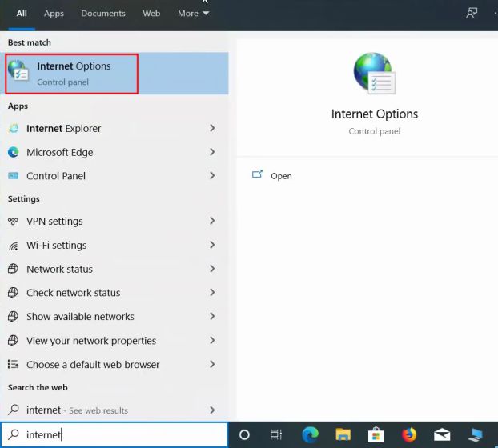Screen dimensions: 498x448
Task: Click the Choose a default web browser list icon
Action: click(x=13, y=364)
